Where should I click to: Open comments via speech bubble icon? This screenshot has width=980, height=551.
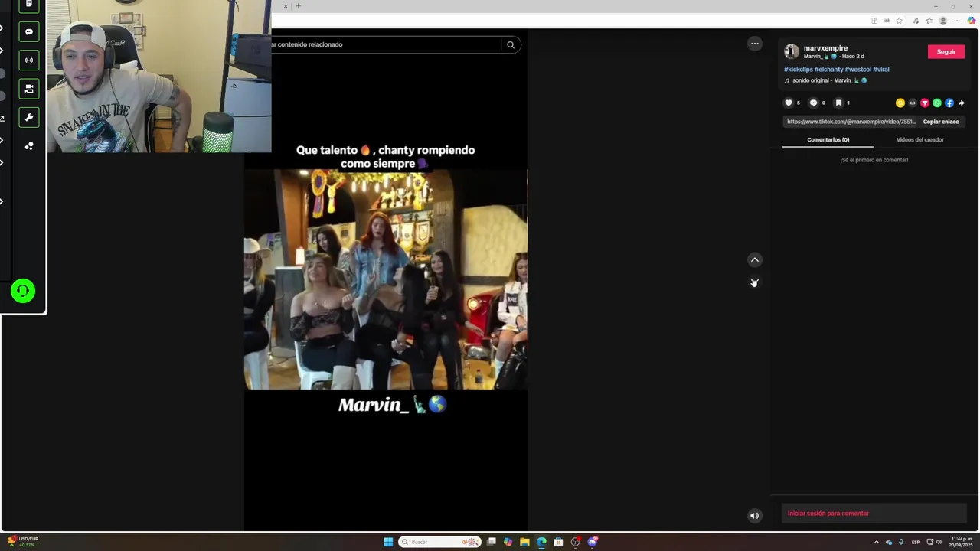[813, 103]
